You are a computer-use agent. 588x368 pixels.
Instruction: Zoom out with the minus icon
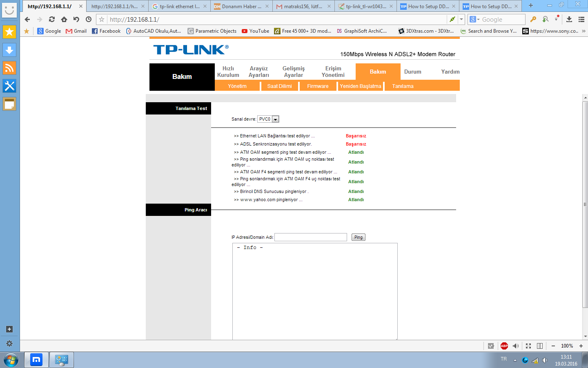(x=553, y=346)
